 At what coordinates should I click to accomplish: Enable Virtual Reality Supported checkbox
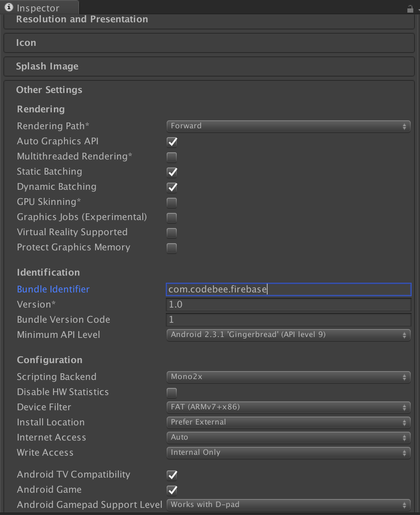[x=172, y=233]
